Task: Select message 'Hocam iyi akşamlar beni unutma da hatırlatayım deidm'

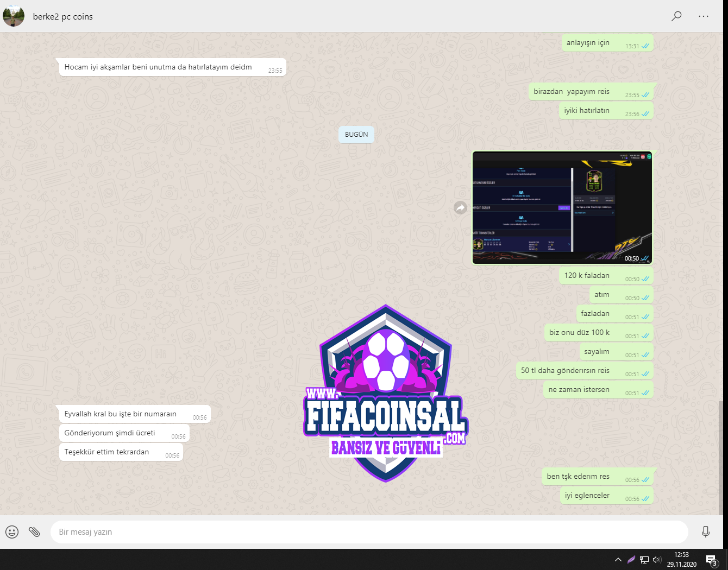Action: coord(173,67)
